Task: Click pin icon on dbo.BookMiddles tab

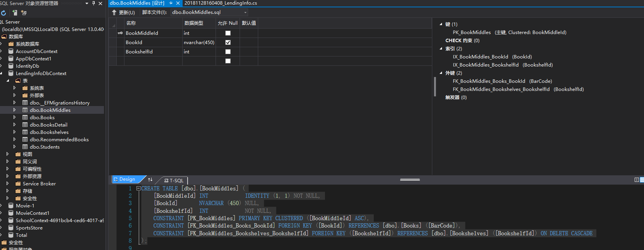Action: click(171, 3)
